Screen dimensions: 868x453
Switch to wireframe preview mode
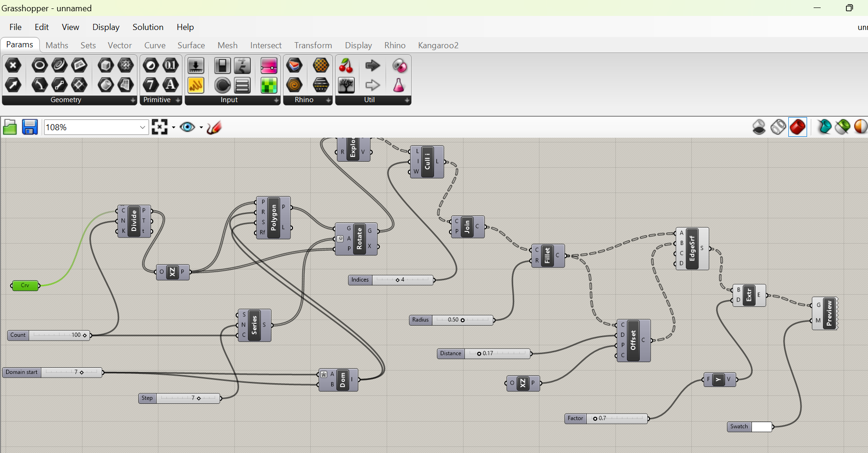pyautogui.click(x=778, y=127)
